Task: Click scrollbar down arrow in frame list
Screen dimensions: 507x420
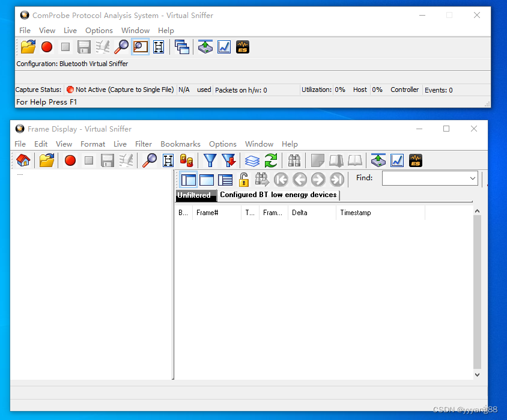Action: [x=477, y=375]
